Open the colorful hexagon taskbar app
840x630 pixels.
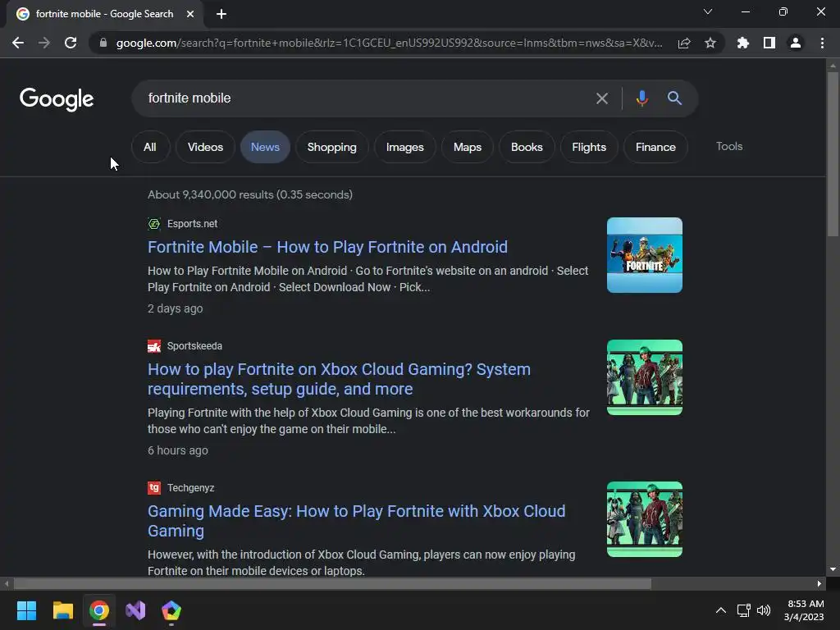click(171, 610)
